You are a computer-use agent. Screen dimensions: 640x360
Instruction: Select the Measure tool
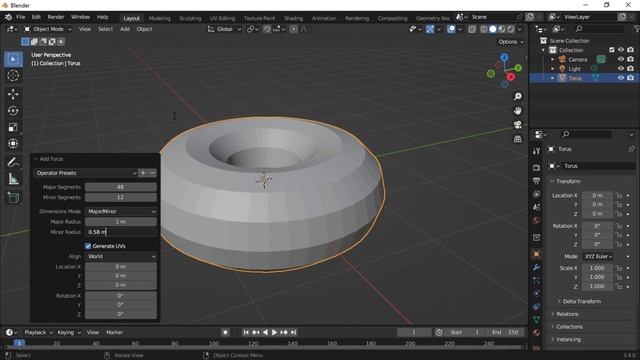[13, 179]
